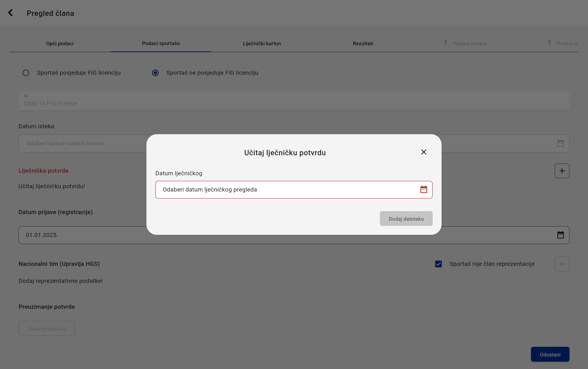Viewport: 588px width, 369px height.
Task: Select Sportaš ne posjeduje FIG licenciju radio
Action: (x=155, y=73)
